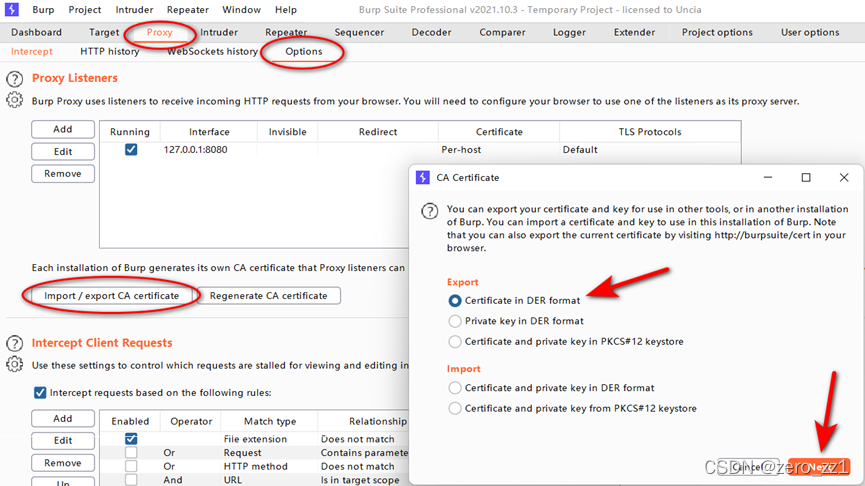Switch to the Sequencer tab
The width and height of the screenshot is (865, 486).
pos(359,32)
